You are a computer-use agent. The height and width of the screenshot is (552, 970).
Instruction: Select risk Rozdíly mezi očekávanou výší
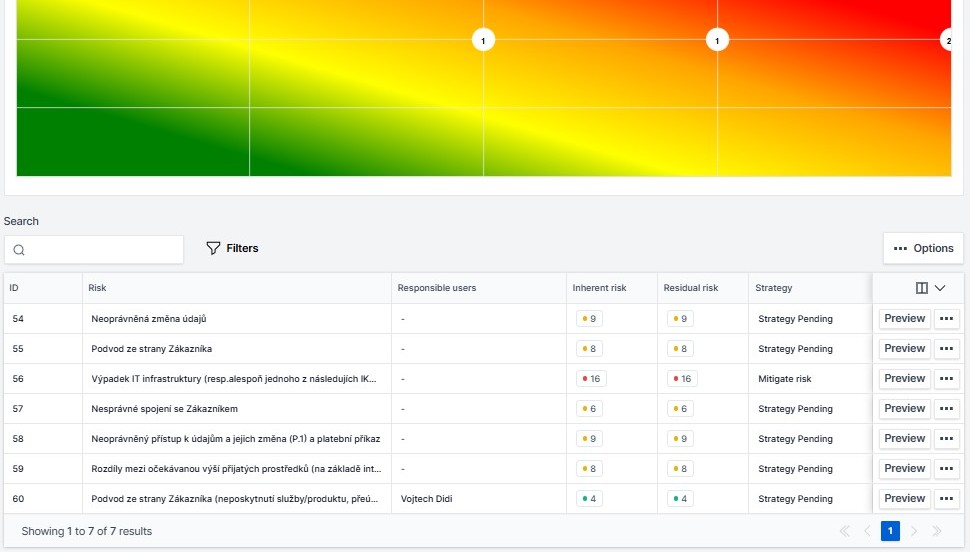pyautogui.click(x=236, y=468)
